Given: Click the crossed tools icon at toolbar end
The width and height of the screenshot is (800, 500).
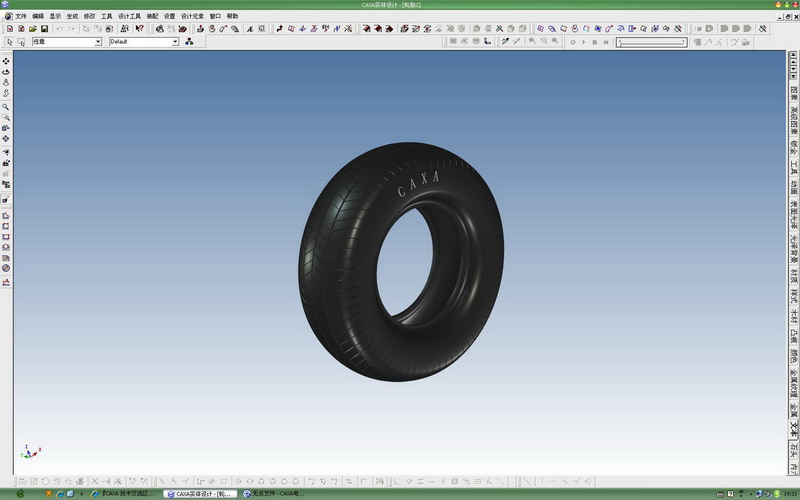Looking at the screenshot, I should point(763,29).
